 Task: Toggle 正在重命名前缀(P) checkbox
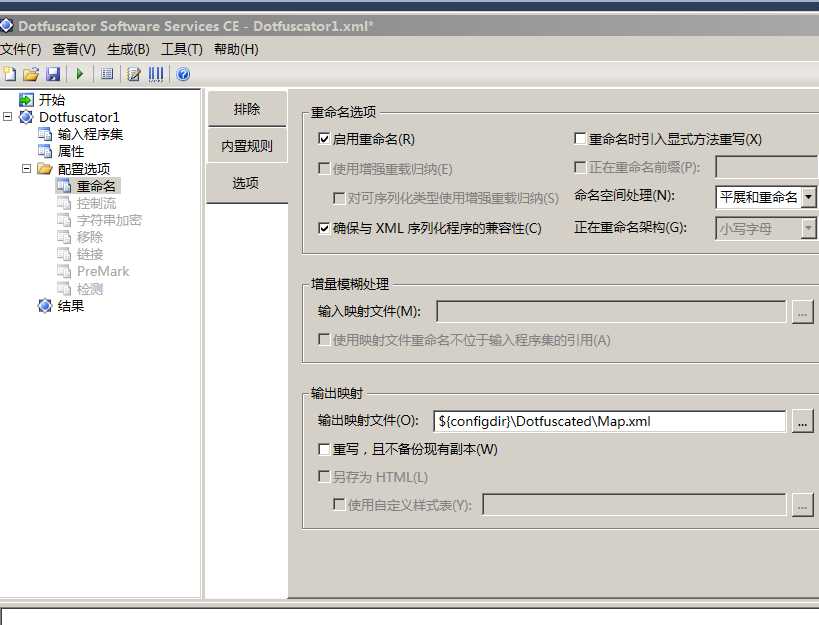coord(579,167)
